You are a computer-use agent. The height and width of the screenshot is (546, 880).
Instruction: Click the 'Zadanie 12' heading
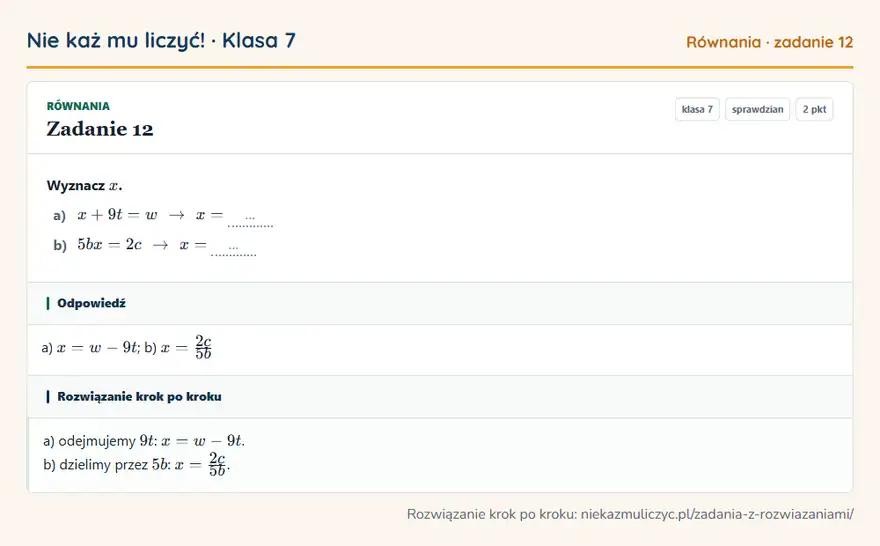[100, 129]
